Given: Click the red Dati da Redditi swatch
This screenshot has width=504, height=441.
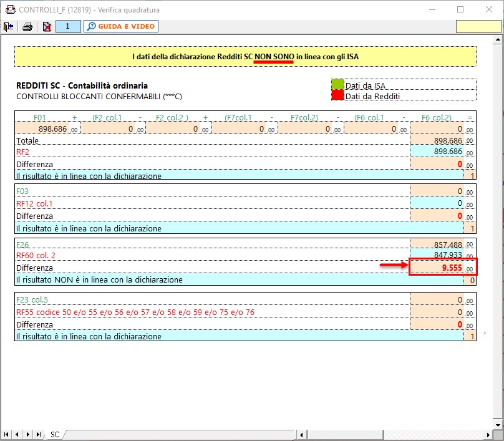Looking at the screenshot, I should coord(337,95).
